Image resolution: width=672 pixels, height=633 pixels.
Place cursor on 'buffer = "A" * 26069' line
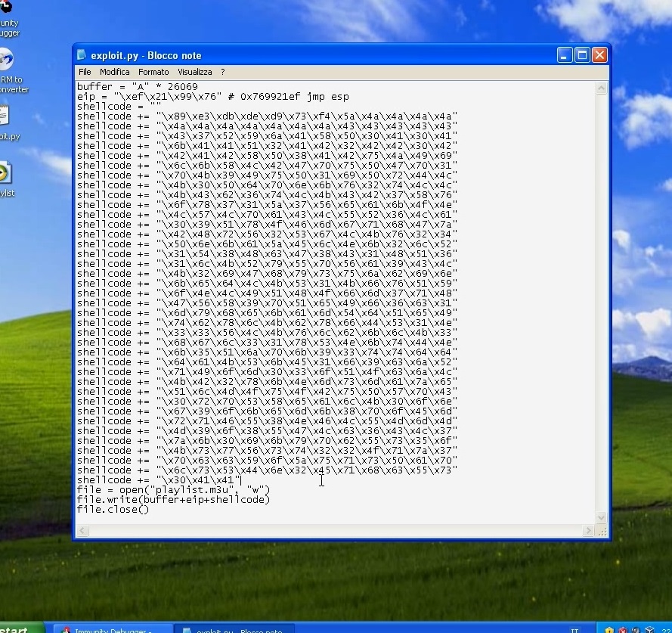tap(137, 87)
